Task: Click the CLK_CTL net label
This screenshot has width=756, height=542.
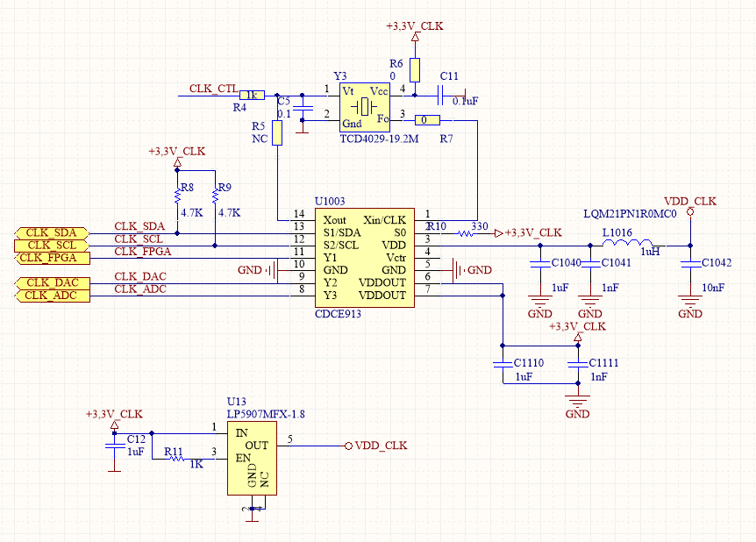Action: coord(213,89)
